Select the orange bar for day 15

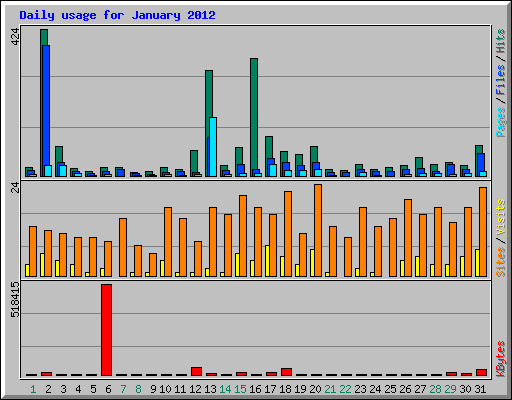click(243, 236)
